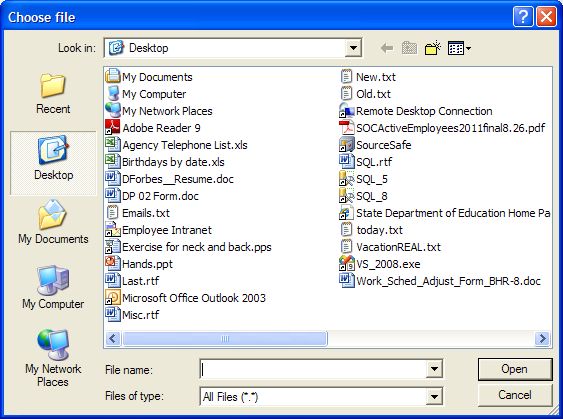Select the VS_2008.exe file
The image size is (563, 419).
pos(380,264)
